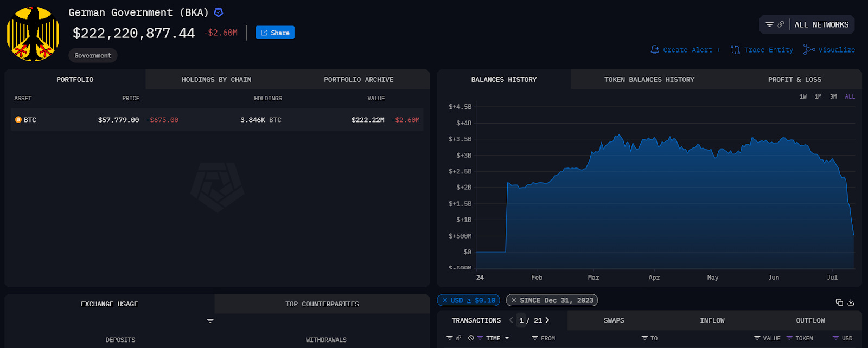Click the BTC asset name in portfolio row
This screenshot has width=868, height=348.
30,120
